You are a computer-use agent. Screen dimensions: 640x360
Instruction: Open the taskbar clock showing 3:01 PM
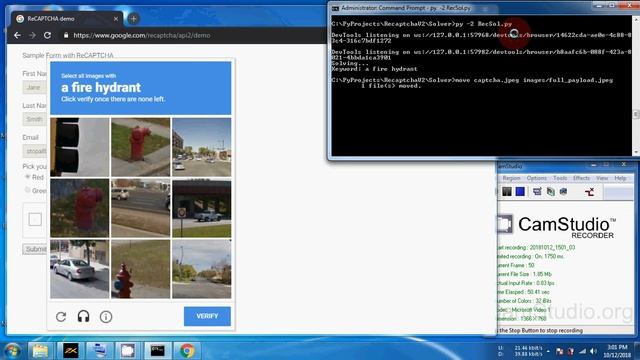617,351
